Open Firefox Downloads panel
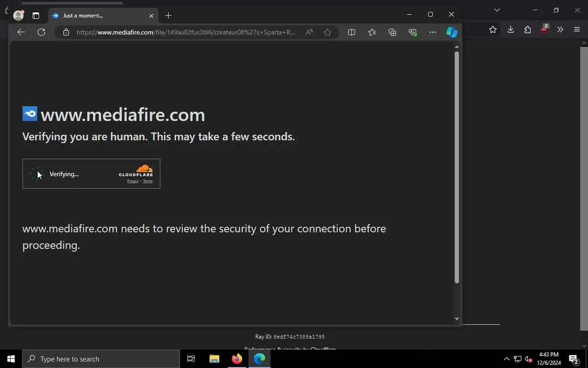588x368 pixels. tap(510, 30)
